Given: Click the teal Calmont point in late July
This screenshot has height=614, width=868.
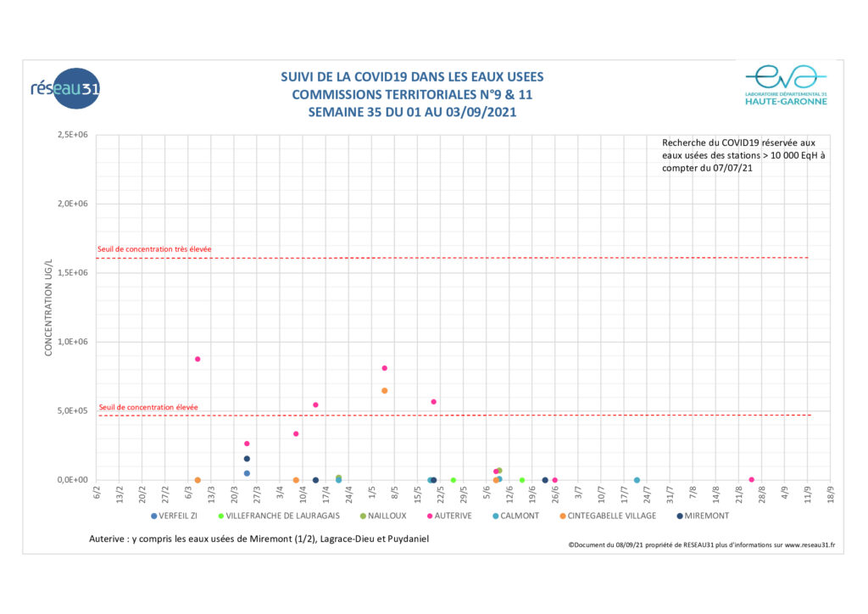Looking at the screenshot, I should pyautogui.click(x=637, y=481).
